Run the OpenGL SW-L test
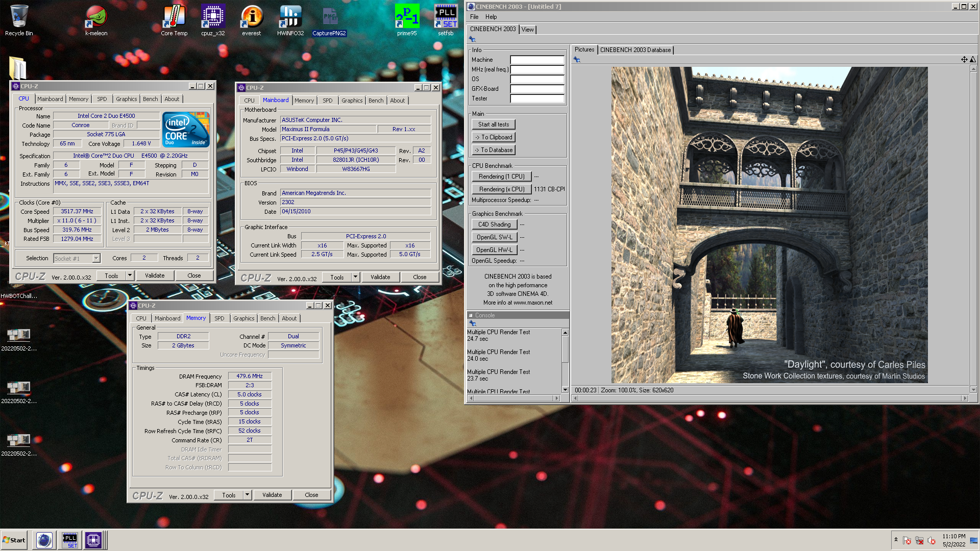980x551 pixels. 495,237
